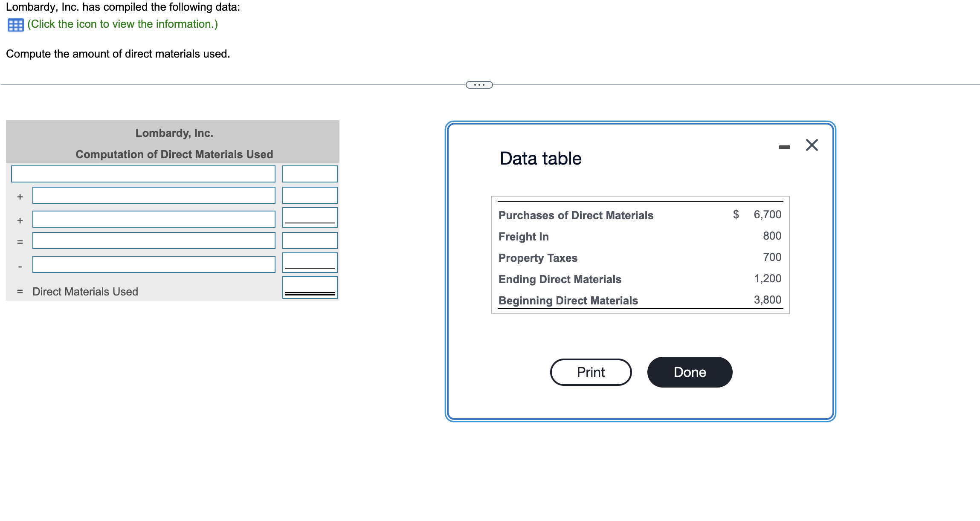
Task: Click the Property Taxes label
Action: (538, 258)
